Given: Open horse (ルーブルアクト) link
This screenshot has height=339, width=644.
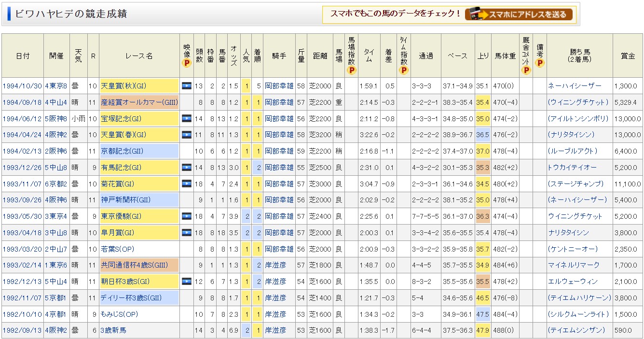Looking at the screenshot, I should 573,151.
